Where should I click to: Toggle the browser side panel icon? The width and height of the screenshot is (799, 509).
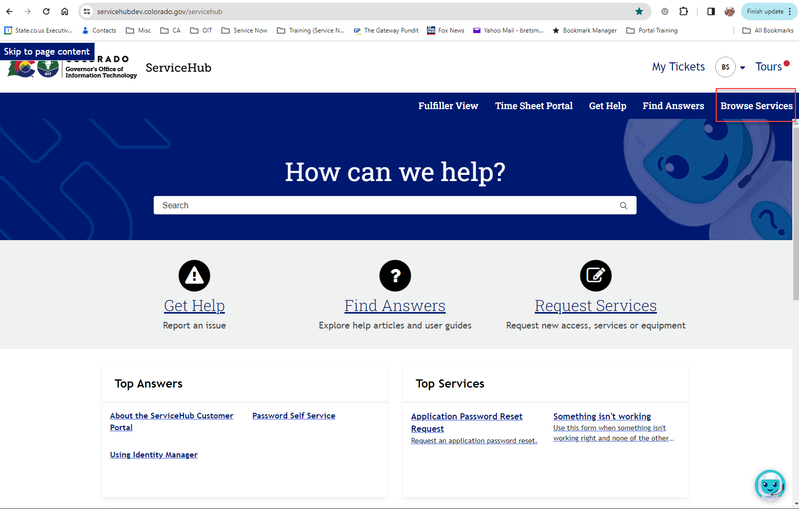pyautogui.click(x=711, y=11)
